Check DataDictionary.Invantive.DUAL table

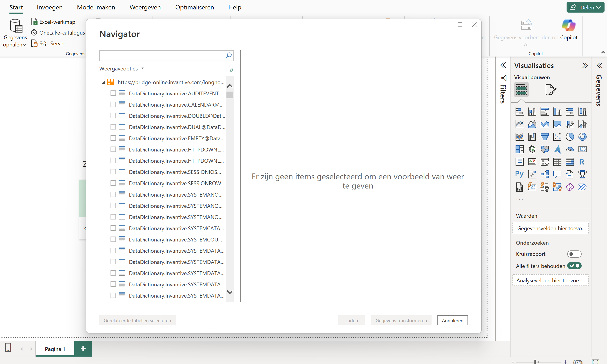tap(113, 127)
